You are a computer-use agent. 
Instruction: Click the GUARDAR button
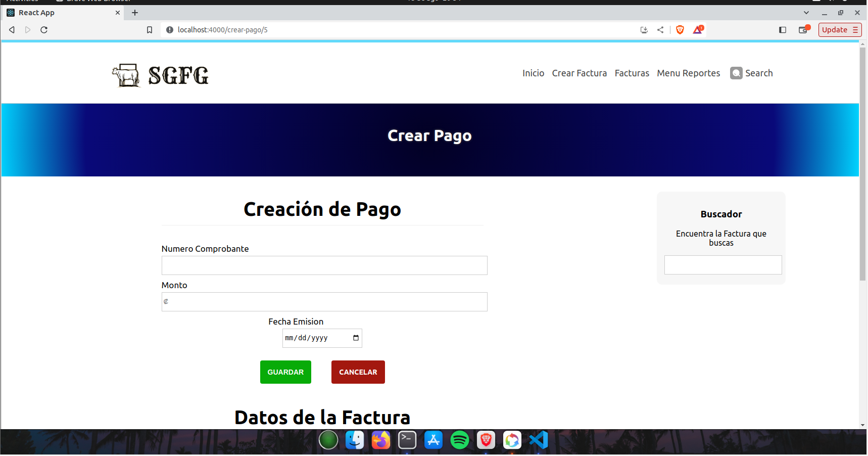285,372
